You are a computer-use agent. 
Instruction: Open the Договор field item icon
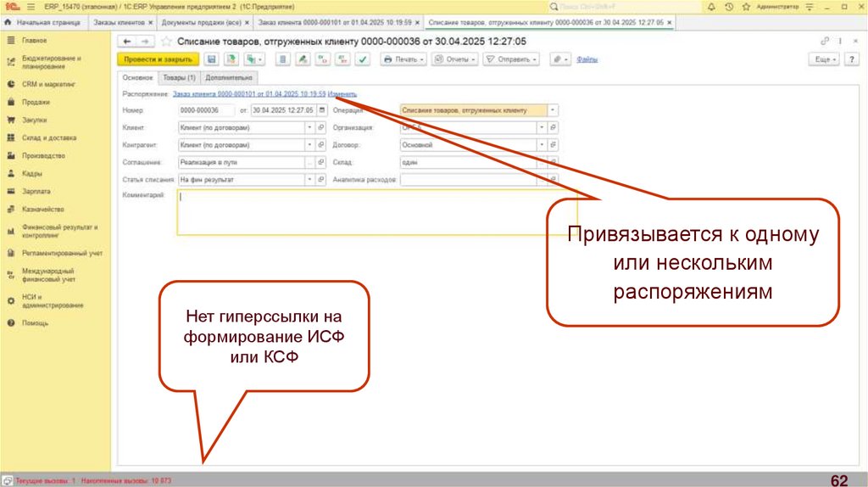[x=553, y=145]
